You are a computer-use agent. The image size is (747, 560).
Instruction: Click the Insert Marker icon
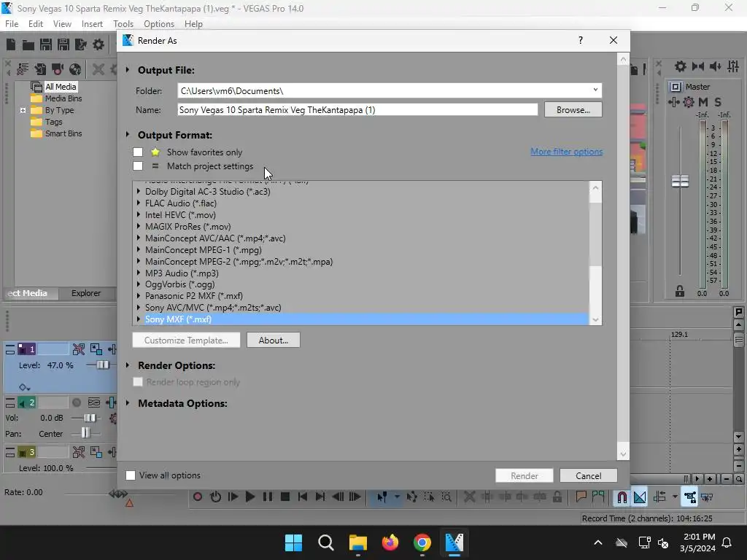pyautogui.click(x=581, y=497)
